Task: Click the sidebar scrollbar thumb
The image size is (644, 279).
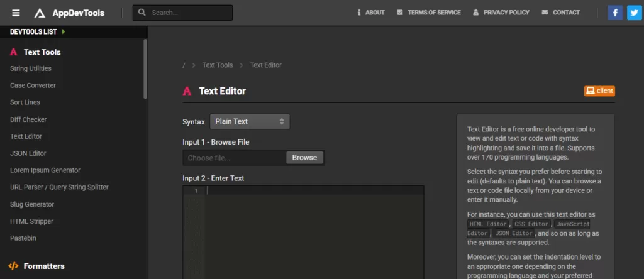Action: click(145, 68)
